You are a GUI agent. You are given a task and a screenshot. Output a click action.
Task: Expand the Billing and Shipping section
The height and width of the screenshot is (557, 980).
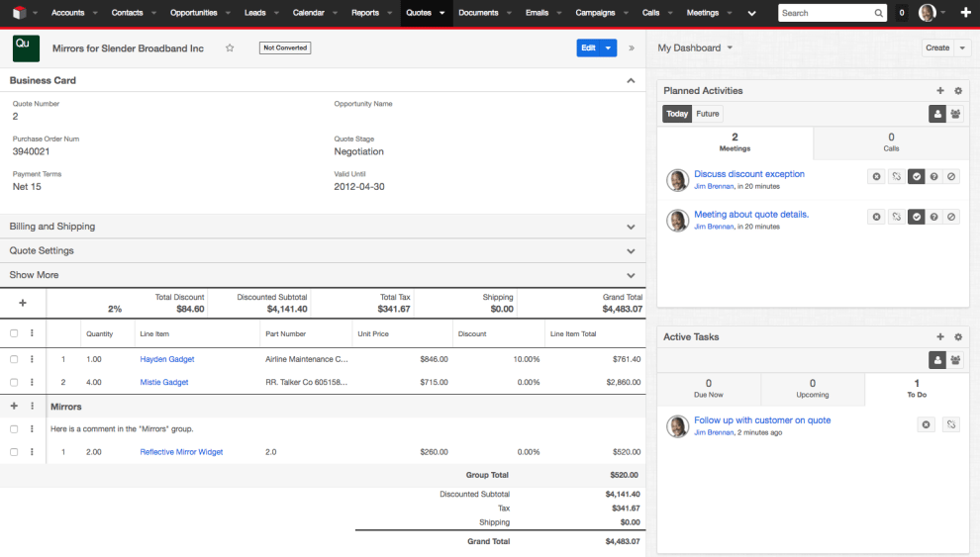(631, 227)
